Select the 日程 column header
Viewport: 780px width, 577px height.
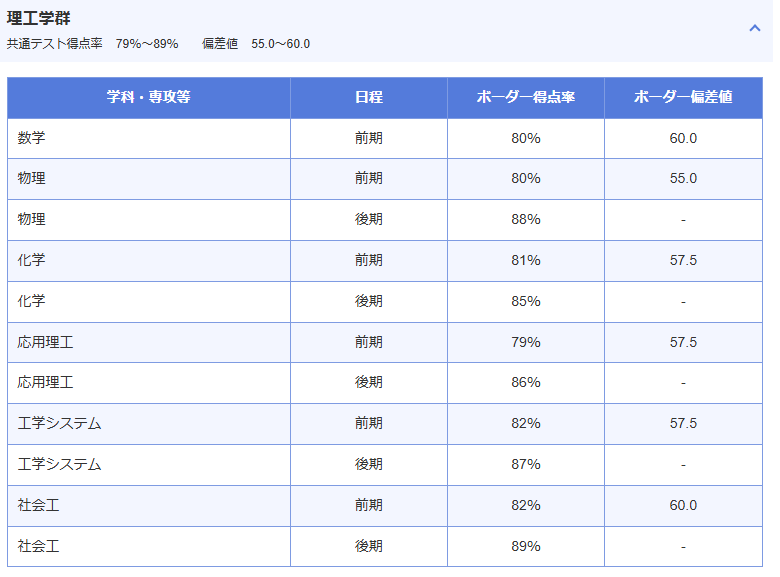369,97
